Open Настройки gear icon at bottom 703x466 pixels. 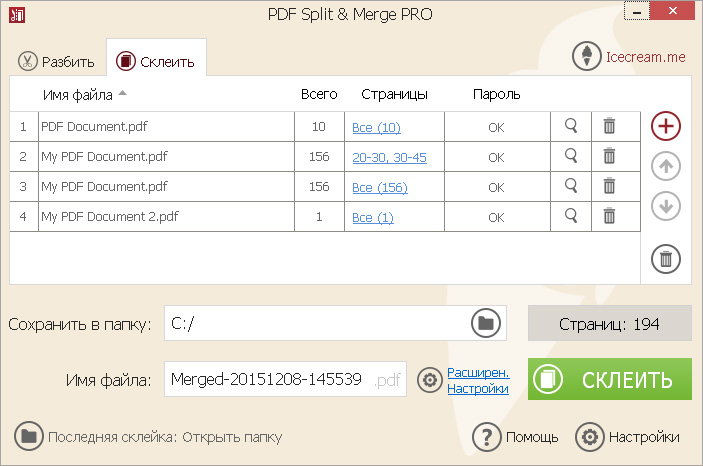590,436
